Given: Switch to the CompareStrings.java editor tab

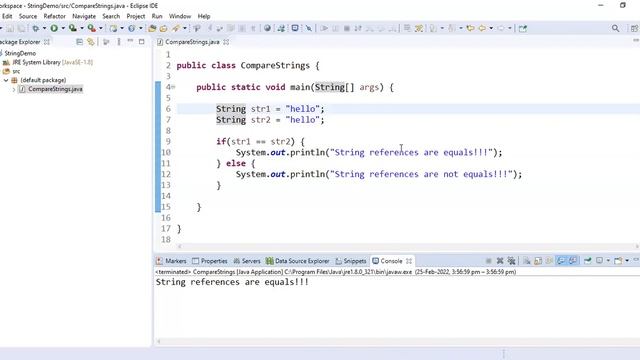Looking at the screenshot, I should click(192, 42).
